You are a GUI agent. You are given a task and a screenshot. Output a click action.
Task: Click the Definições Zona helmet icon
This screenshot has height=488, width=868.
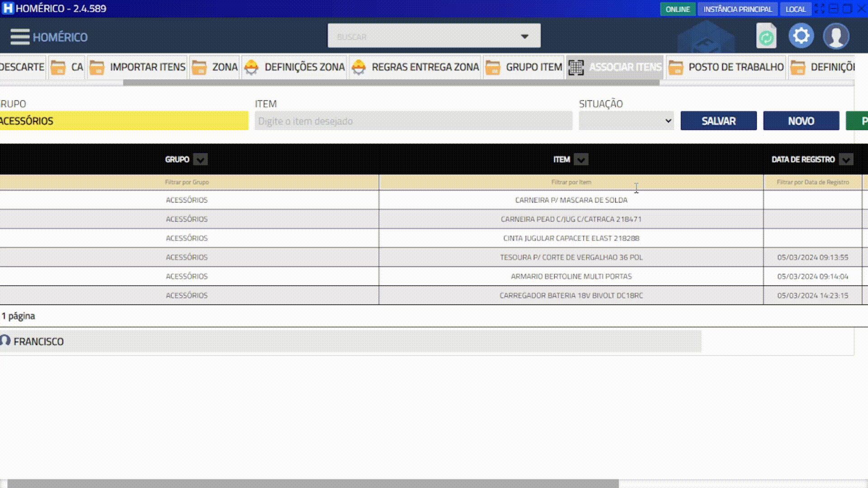[x=251, y=67]
